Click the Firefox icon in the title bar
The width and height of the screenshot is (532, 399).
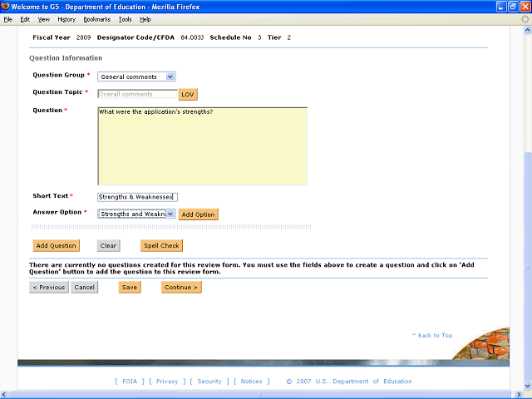pos(5,6)
